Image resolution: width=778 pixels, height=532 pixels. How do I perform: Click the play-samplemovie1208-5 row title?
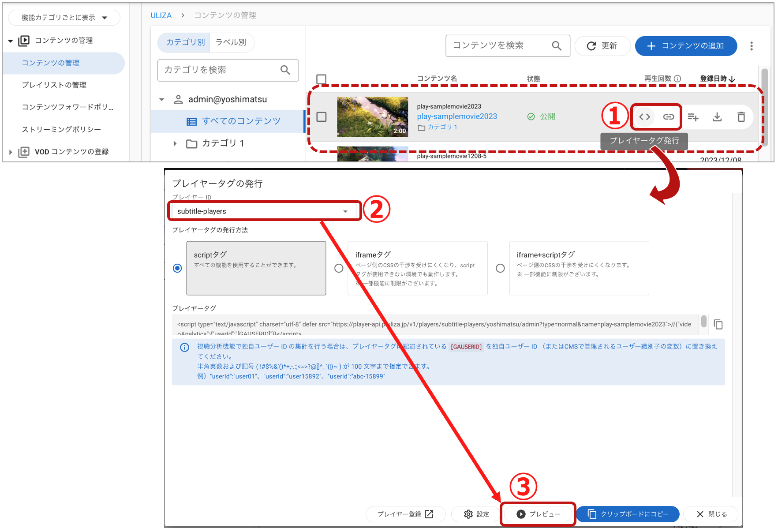tap(452, 156)
